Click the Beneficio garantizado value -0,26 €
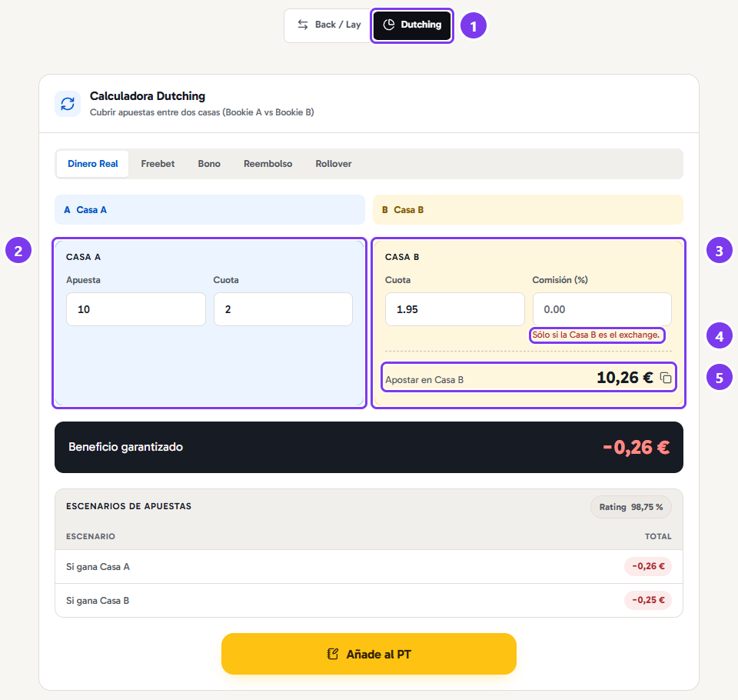The width and height of the screenshot is (738, 700). point(637,448)
